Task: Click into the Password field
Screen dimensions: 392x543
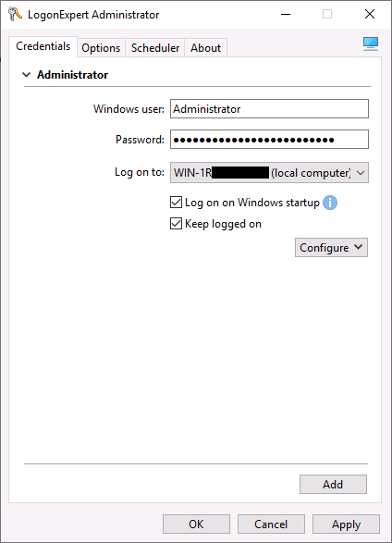Action: coord(269,139)
